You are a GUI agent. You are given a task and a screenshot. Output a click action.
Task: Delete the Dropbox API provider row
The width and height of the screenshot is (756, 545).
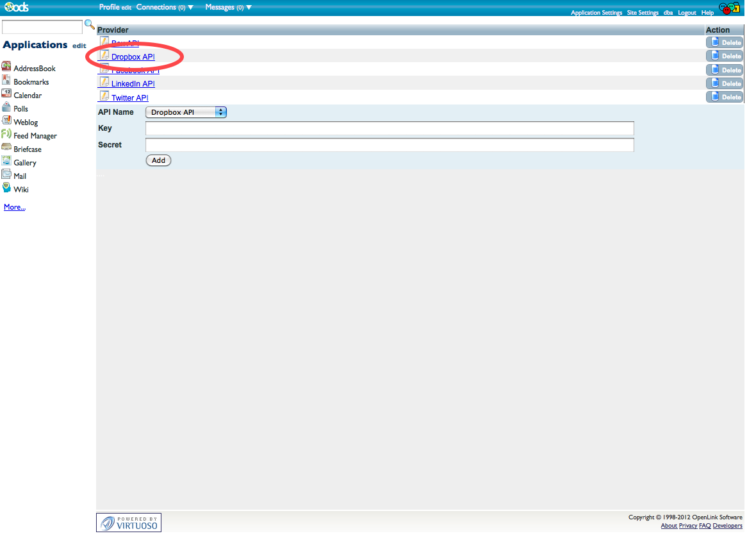(725, 56)
